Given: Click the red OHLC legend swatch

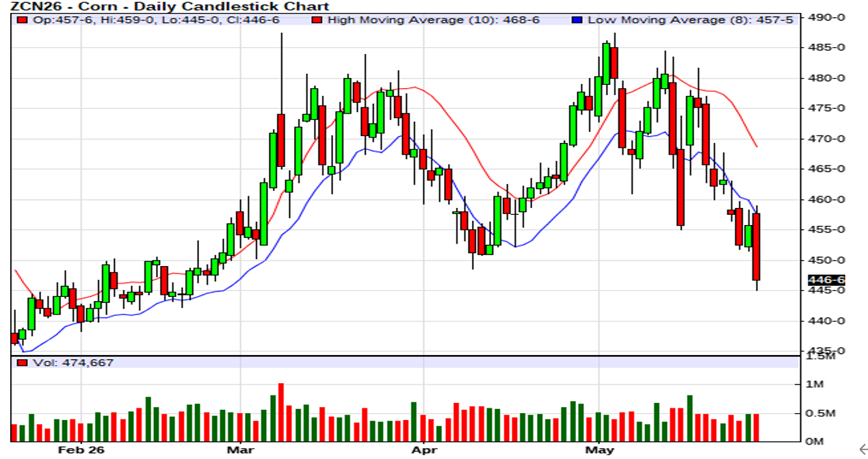Looking at the screenshot, I should pos(23,21).
